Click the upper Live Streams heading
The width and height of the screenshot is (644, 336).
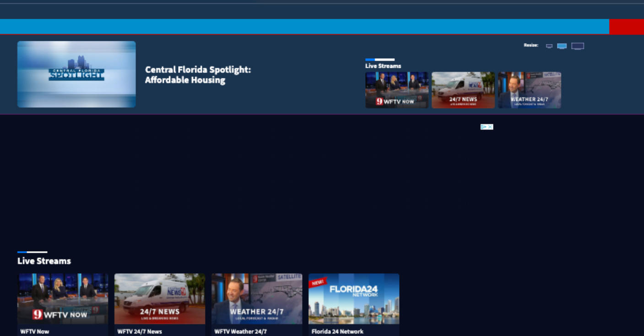[383, 66]
